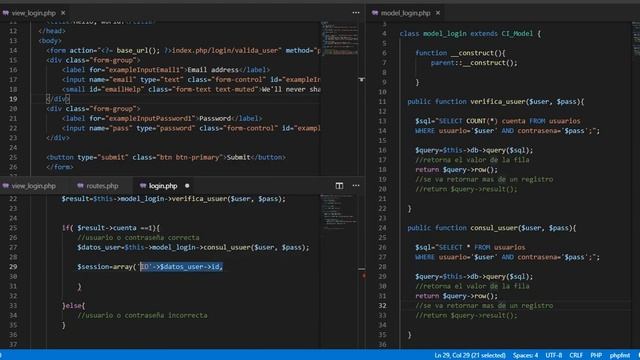Click the unsaved dot on login.php tab
This screenshot has height=360, width=640.
tap(187, 186)
